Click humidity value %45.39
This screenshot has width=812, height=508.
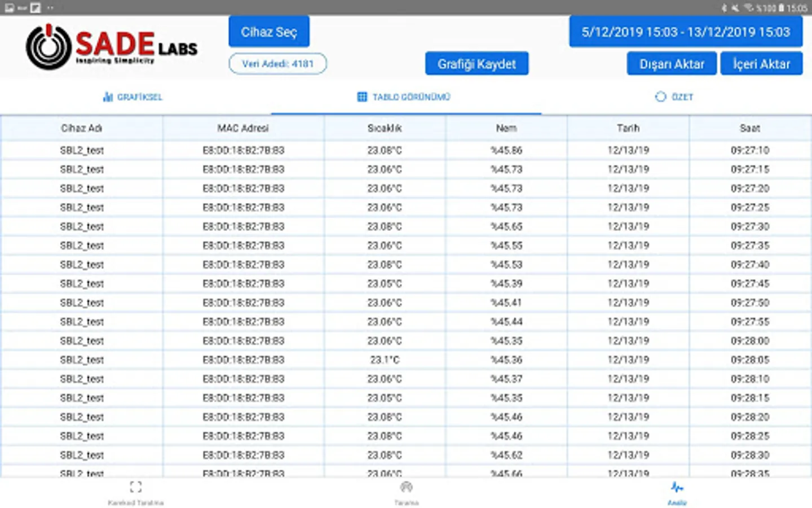[x=506, y=283]
